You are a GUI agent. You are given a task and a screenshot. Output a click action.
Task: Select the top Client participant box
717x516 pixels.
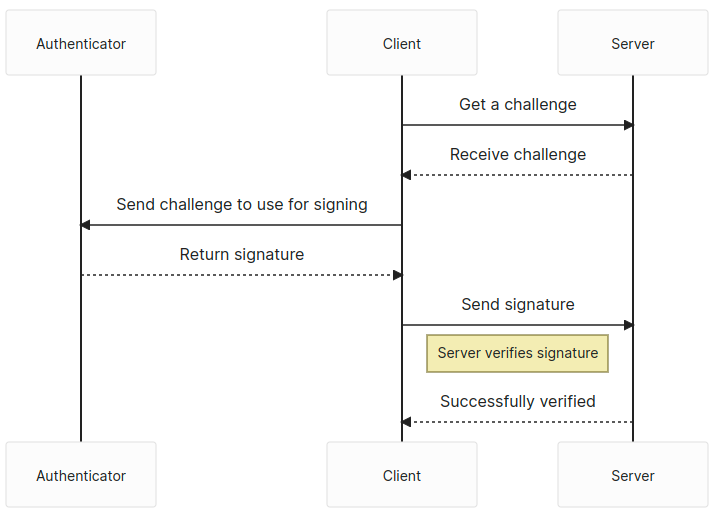[x=402, y=43]
